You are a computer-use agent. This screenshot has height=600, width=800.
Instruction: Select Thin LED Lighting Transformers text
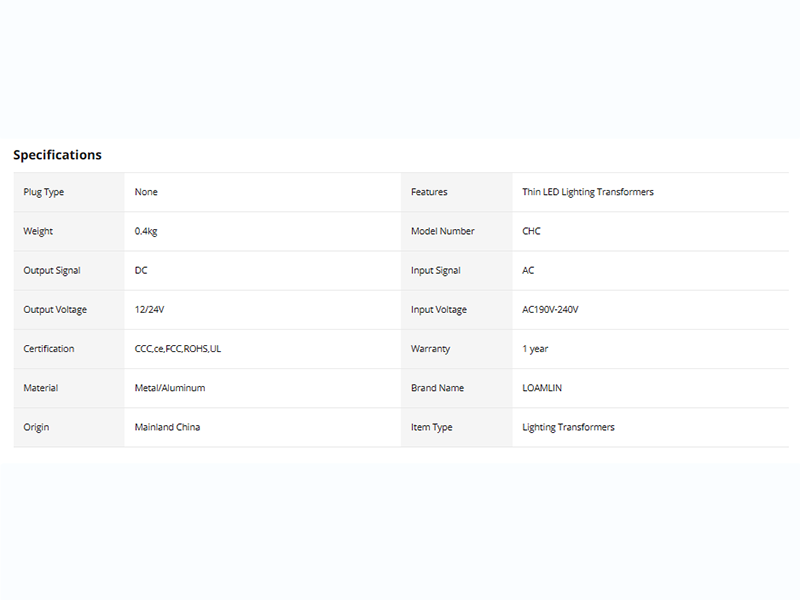pos(588,192)
